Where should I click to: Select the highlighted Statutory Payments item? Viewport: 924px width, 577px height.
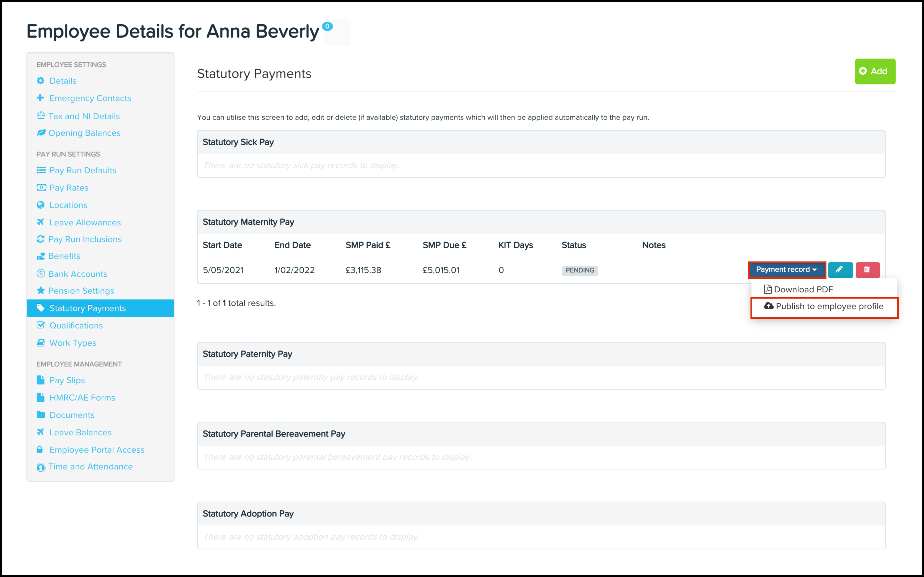click(x=87, y=308)
